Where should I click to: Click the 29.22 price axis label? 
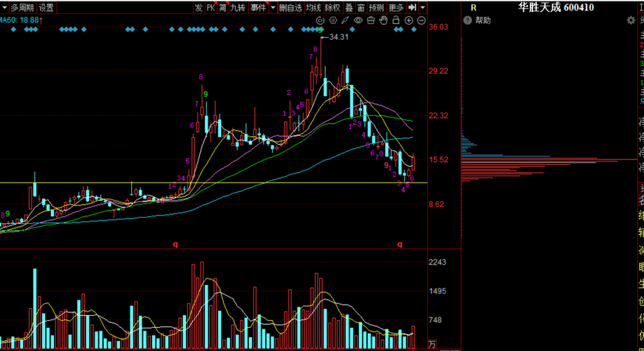click(x=438, y=71)
